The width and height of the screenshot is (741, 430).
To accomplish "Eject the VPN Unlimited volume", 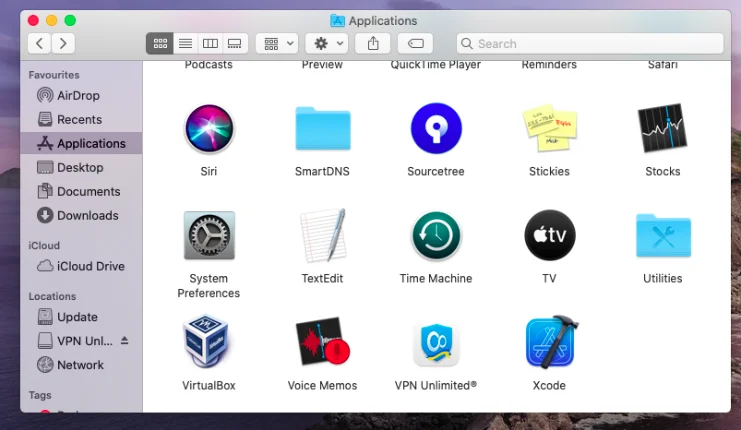I will (x=125, y=341).
